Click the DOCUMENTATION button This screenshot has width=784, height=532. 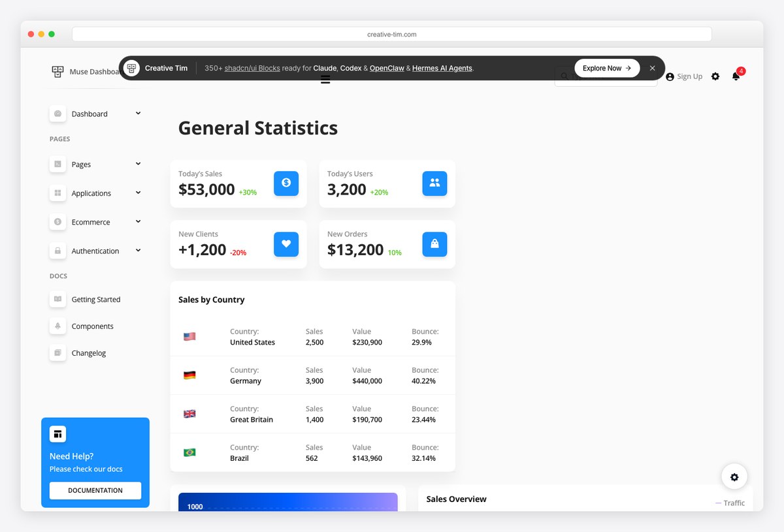coord(95,490)
